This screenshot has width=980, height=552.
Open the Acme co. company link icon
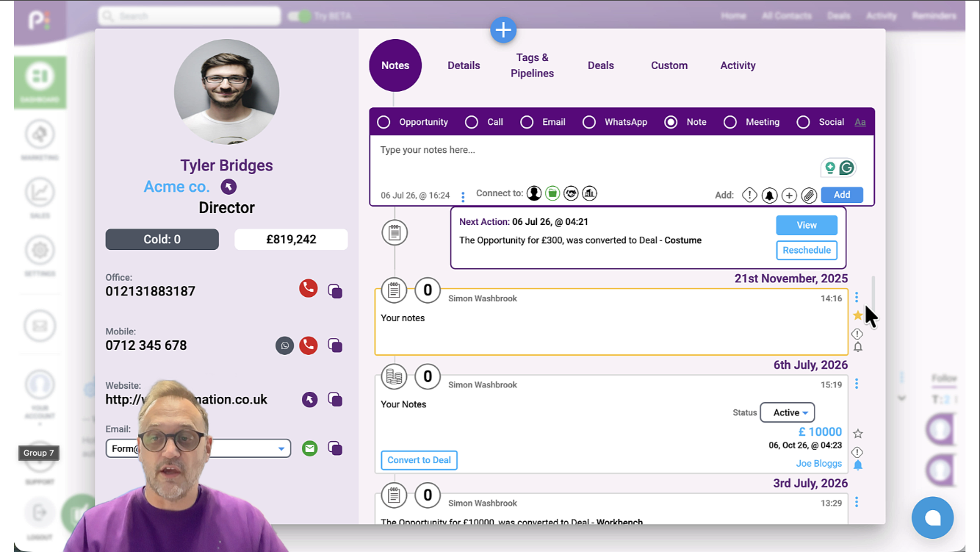point(229,187)
